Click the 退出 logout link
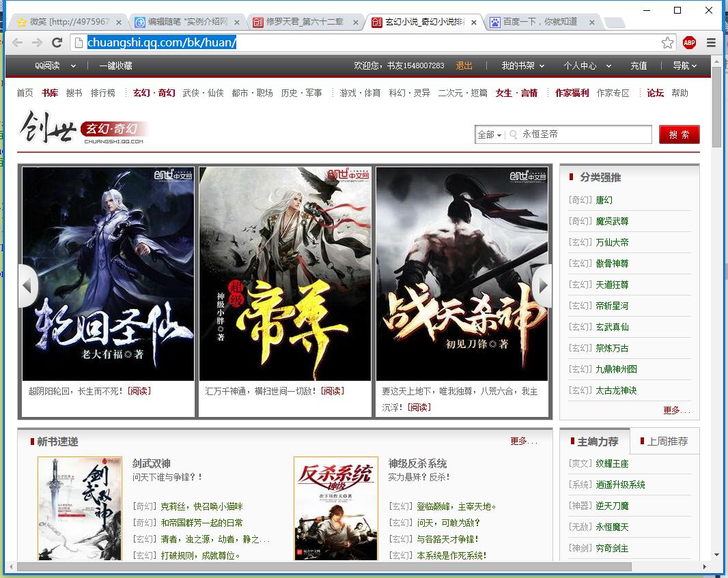The width and height of the screenshot is (728, 578). click(x=464, y=66)
